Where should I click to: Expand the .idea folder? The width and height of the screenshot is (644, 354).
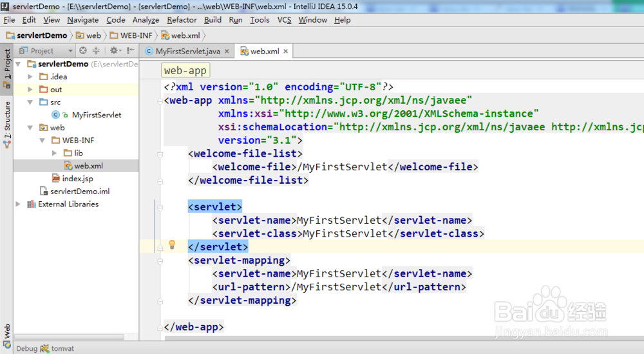tap(30, 77)
